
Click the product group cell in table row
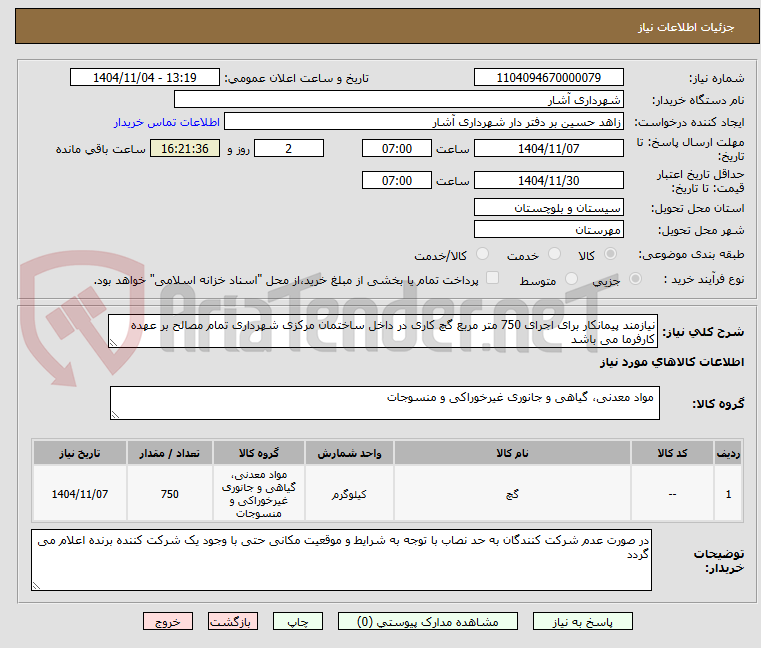[x=259, y=494]
